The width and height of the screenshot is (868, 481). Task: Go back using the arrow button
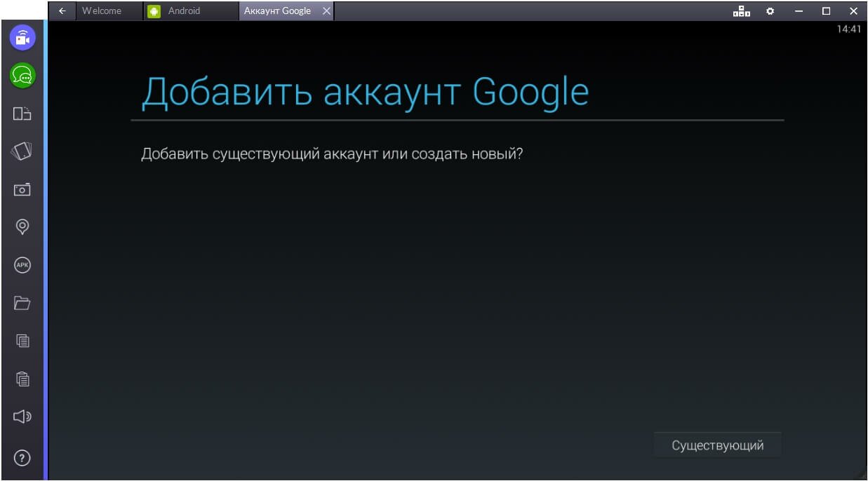tap(62, 11)
